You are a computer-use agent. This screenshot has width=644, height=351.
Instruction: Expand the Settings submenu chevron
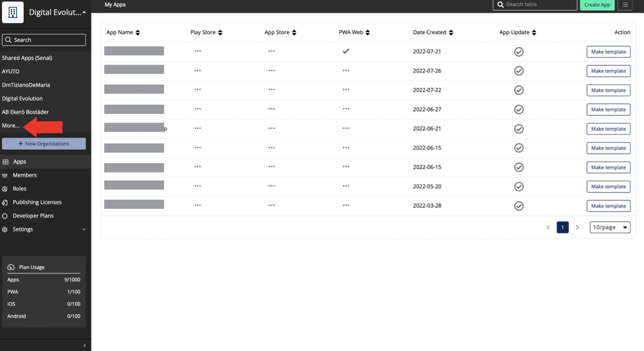click(84, 229)
